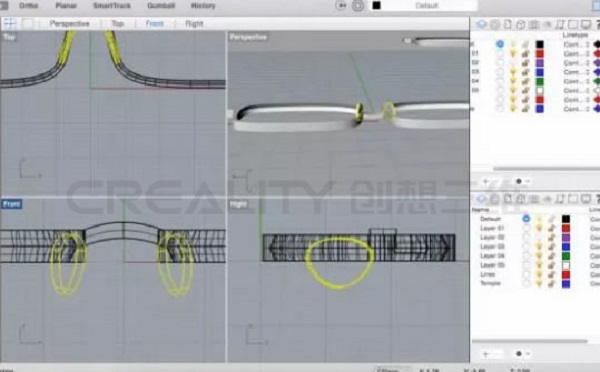Lock the Lines layer via padlock
Screen dimensions: 600x372
point(551,274)
